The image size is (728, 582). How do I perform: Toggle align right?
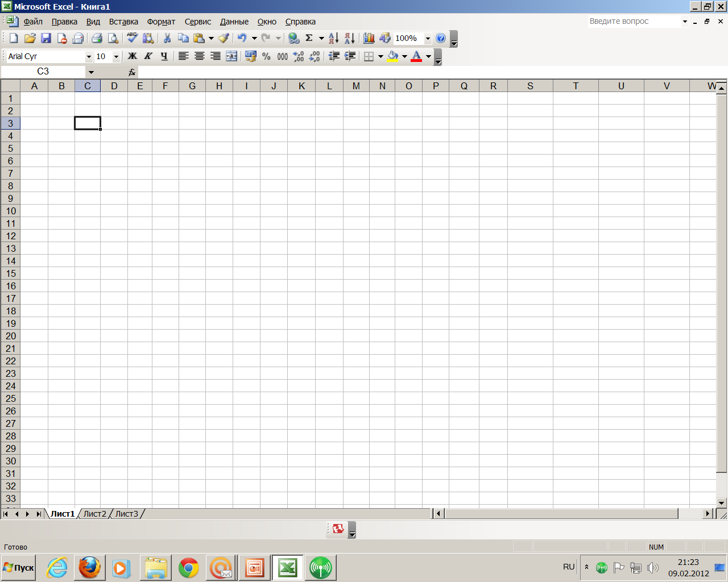pos(215,56)
